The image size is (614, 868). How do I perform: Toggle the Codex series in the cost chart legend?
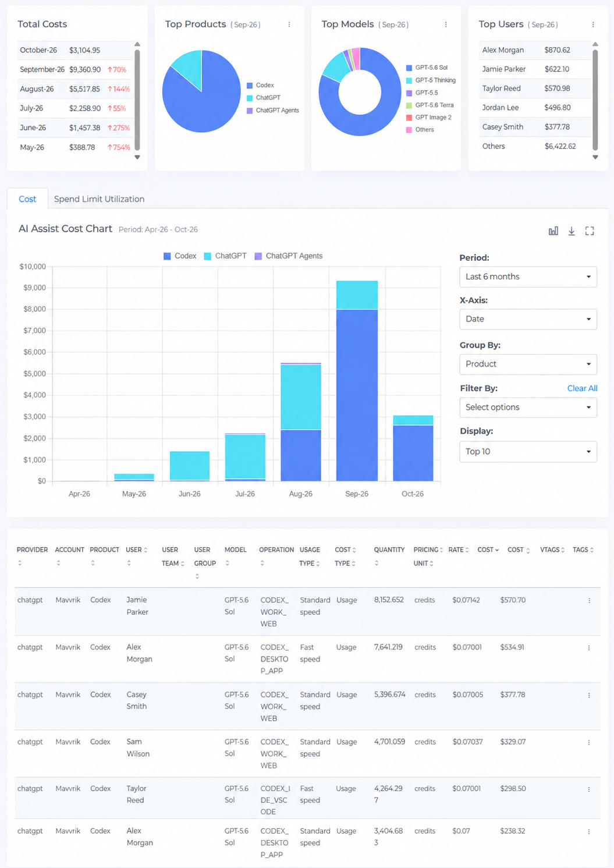click(180, 256)
